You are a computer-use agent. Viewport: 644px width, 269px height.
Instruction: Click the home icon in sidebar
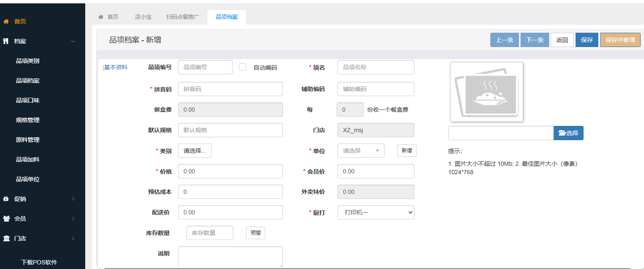tap(6, 21)
